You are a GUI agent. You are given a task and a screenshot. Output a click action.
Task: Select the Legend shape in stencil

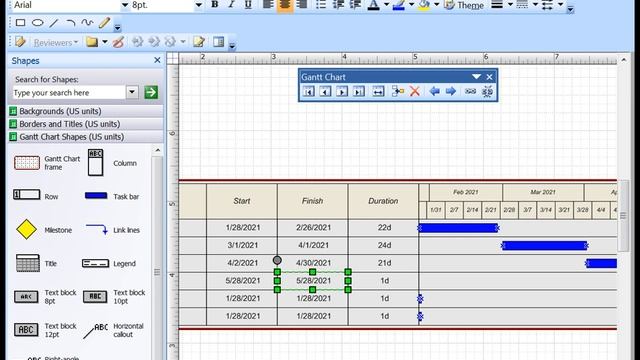pyautogui.click(x=96, y=263)
